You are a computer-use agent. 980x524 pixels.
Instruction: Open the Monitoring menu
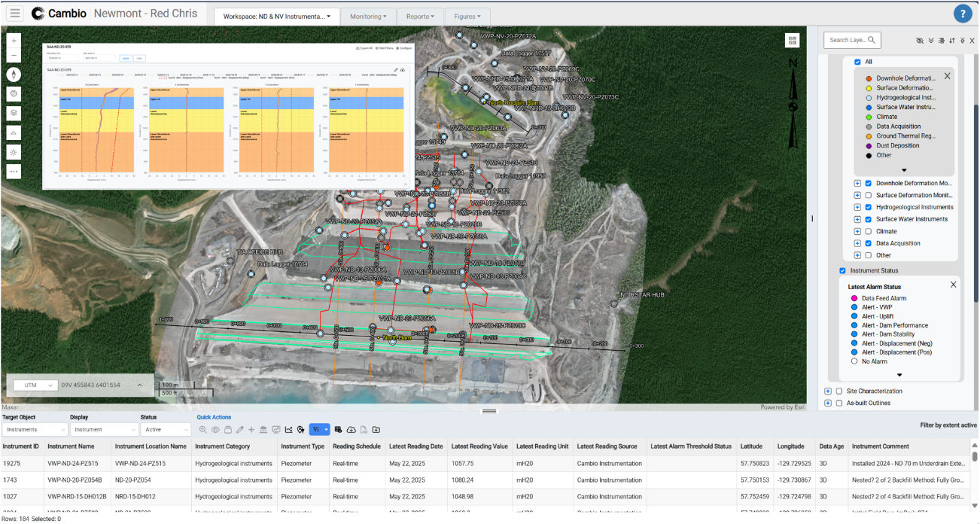pos(369,16)
